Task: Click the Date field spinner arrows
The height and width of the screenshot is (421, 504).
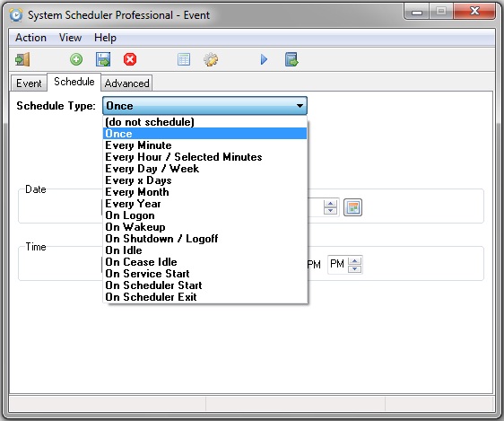Action: coord(330,207)
